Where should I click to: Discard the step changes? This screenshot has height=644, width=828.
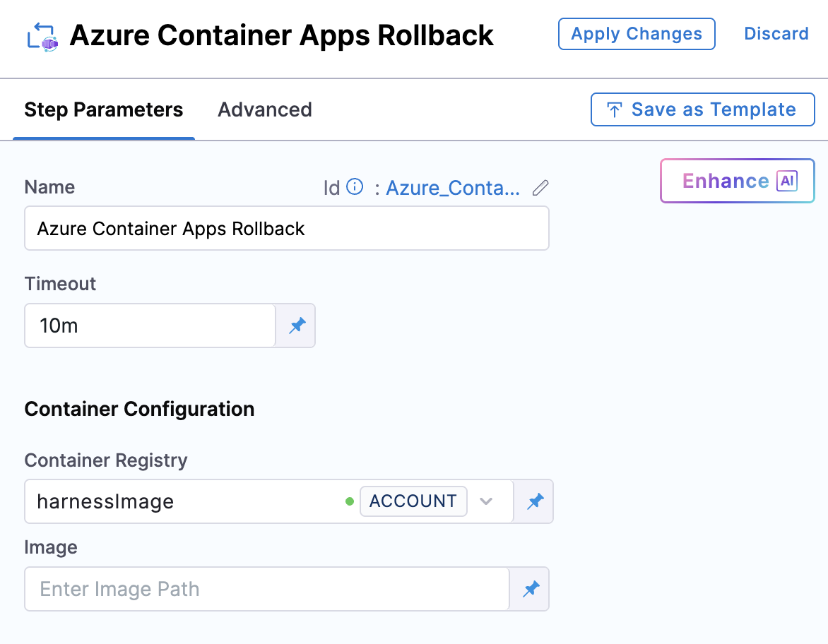(x=776, y=34)
